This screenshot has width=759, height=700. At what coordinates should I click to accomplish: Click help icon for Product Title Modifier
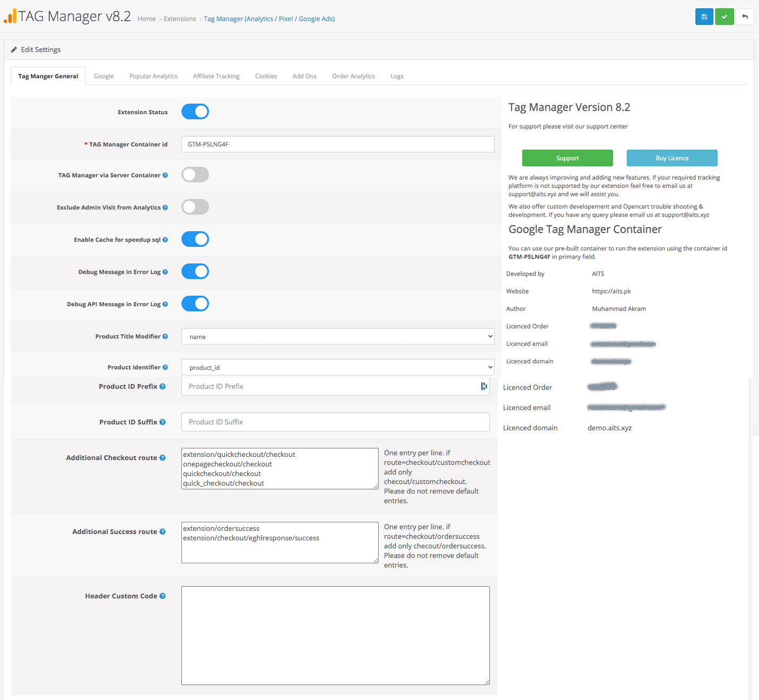[x=165, y=336]
